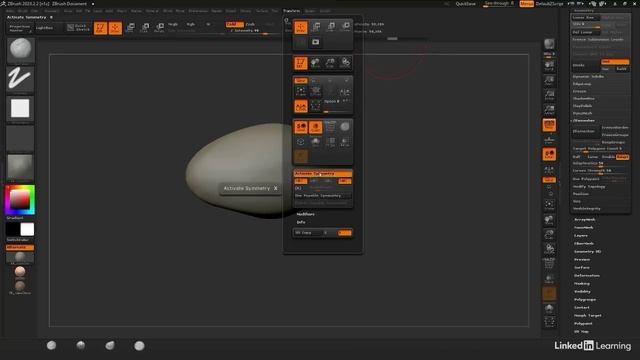Open the stroke type selector

click(20, 79)
